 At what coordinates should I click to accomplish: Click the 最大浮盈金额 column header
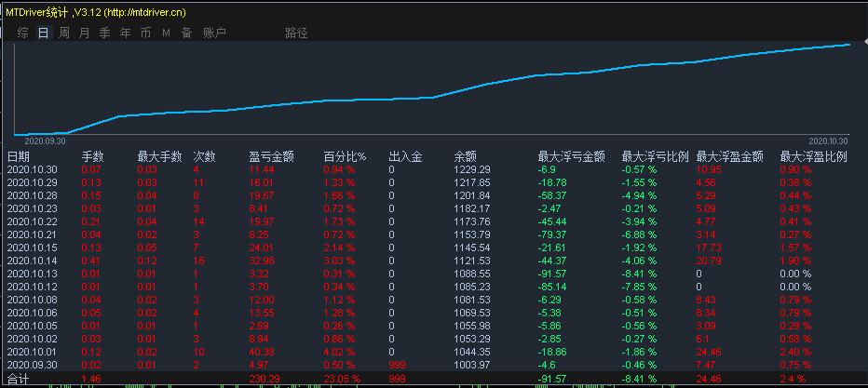point(730,157)
